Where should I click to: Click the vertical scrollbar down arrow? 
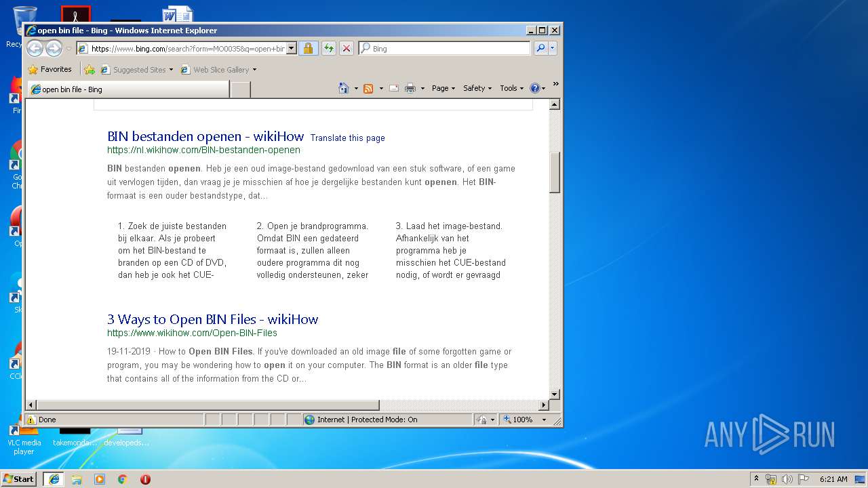(x=555, y=394)
